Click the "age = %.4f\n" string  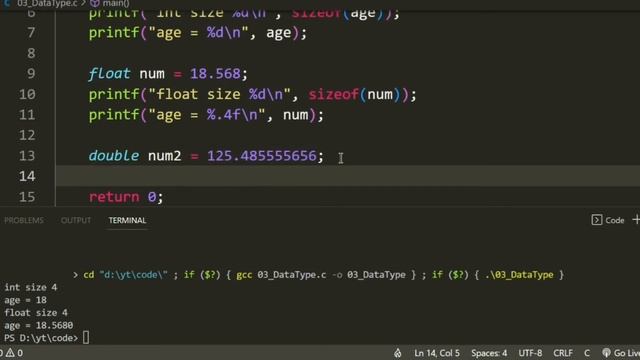[x=207, y=115]
